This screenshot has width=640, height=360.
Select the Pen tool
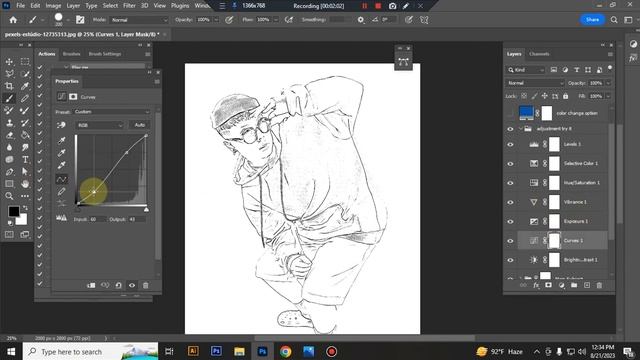click(x=9, y=172)
